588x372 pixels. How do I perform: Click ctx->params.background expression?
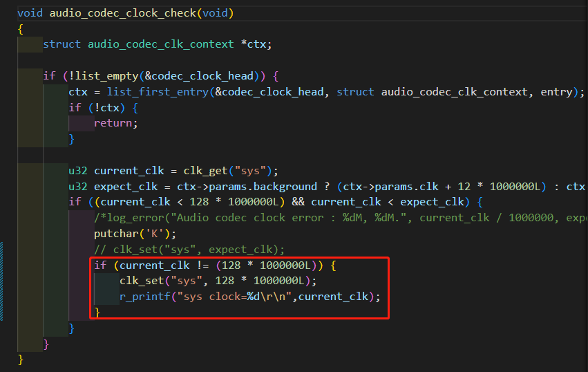(247, 187)
